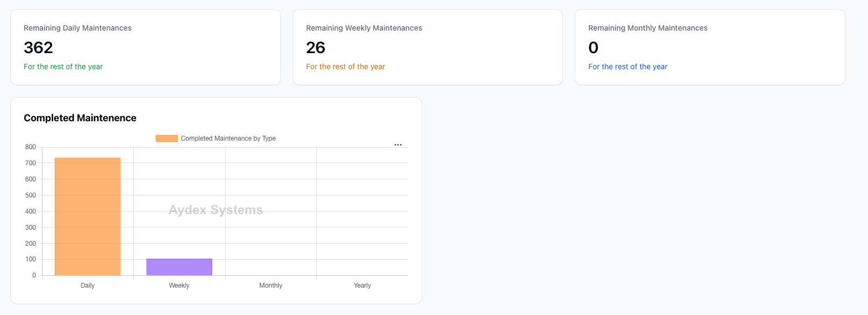Click the green 'For the rest of the year' text

[63, 67]
